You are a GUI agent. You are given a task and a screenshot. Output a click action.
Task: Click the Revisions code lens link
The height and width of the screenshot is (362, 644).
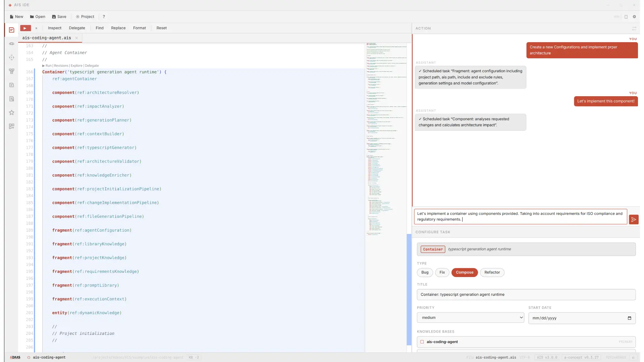(61, 66)
